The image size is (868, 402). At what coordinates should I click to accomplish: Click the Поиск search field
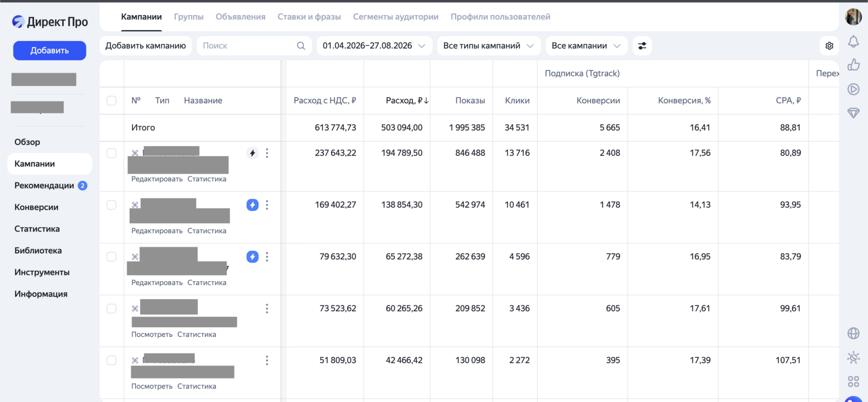coord(254,45)
